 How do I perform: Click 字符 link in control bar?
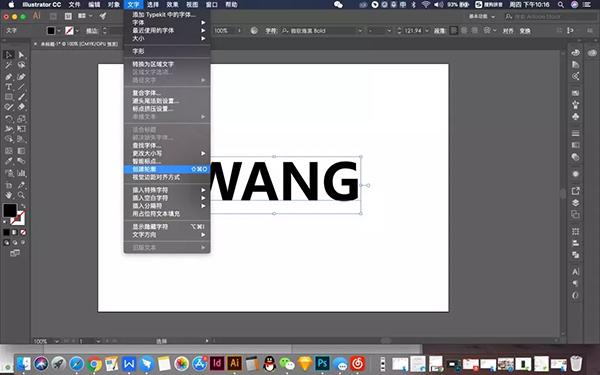(x=271, y=31)
